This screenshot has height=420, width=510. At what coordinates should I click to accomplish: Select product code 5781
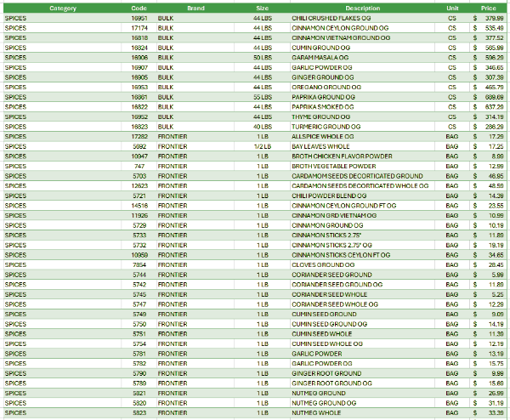139,353
